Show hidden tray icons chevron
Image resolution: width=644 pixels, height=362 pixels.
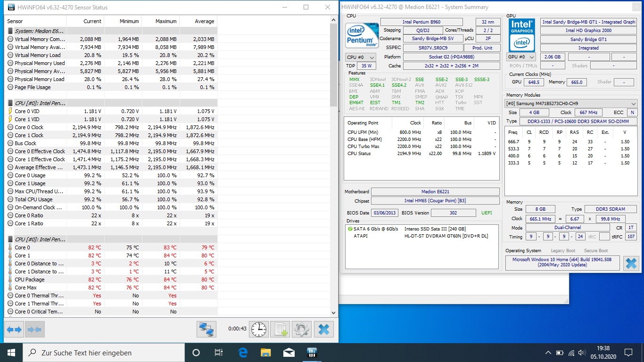coord(548,353)
